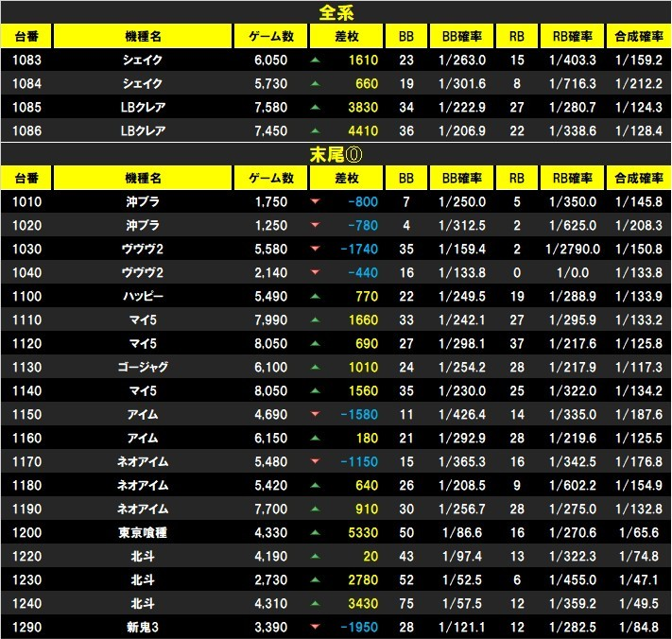The image size is (672, 639).
Task: Click the green up arrow in row 1240
Action: coord(315,603)
